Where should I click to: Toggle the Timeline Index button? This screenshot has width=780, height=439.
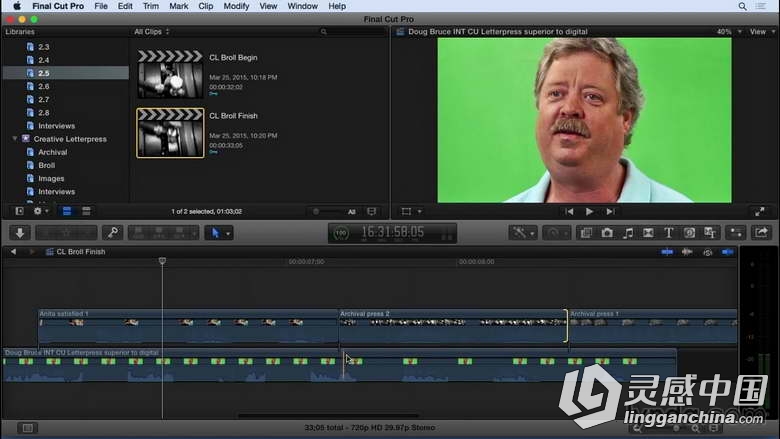(x=27, y=428)
